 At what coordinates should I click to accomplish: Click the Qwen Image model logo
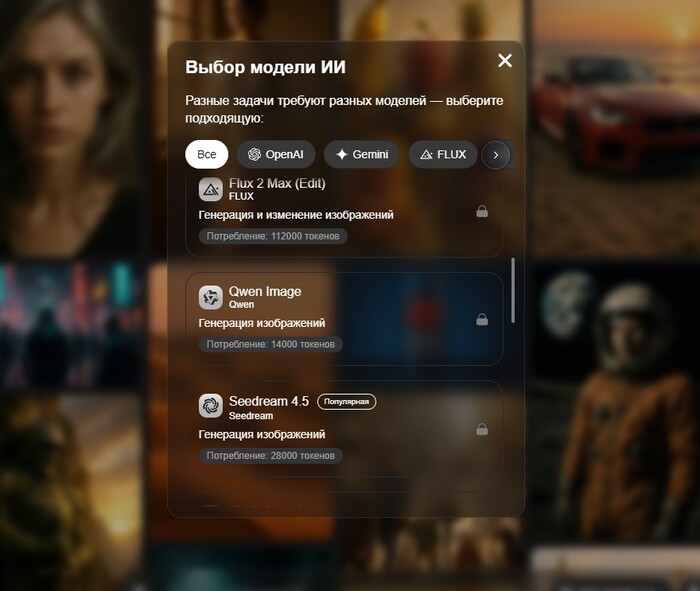(210, 297)
